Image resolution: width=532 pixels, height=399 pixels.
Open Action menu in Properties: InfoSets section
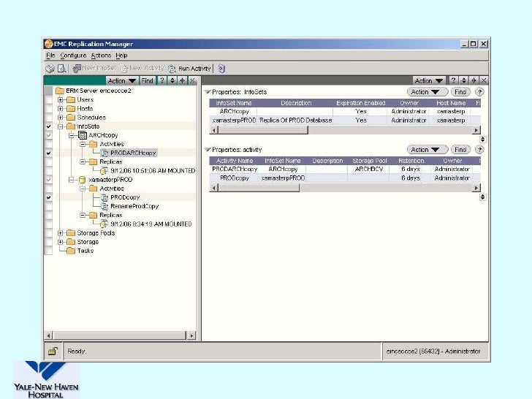427,92
